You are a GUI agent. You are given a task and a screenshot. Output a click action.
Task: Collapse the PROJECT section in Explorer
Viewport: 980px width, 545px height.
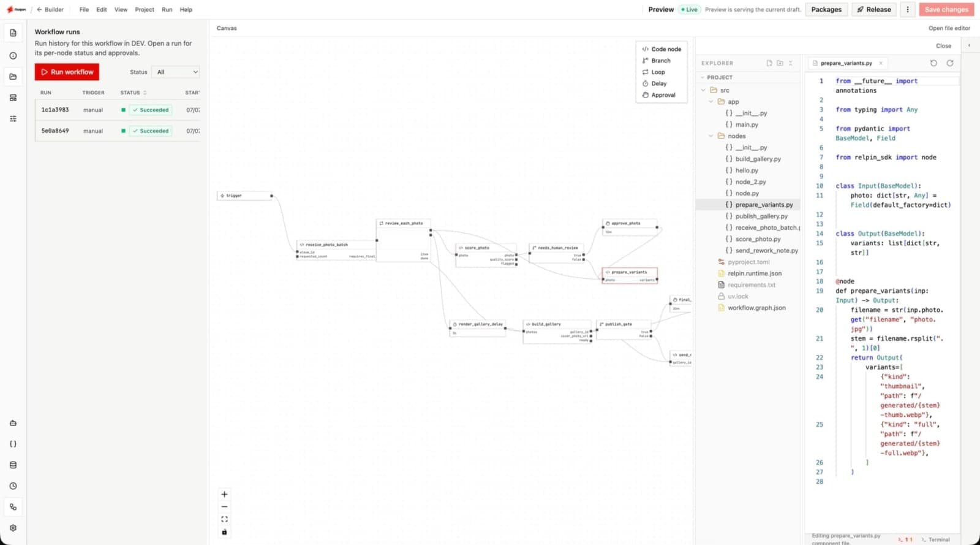point(703,77)
